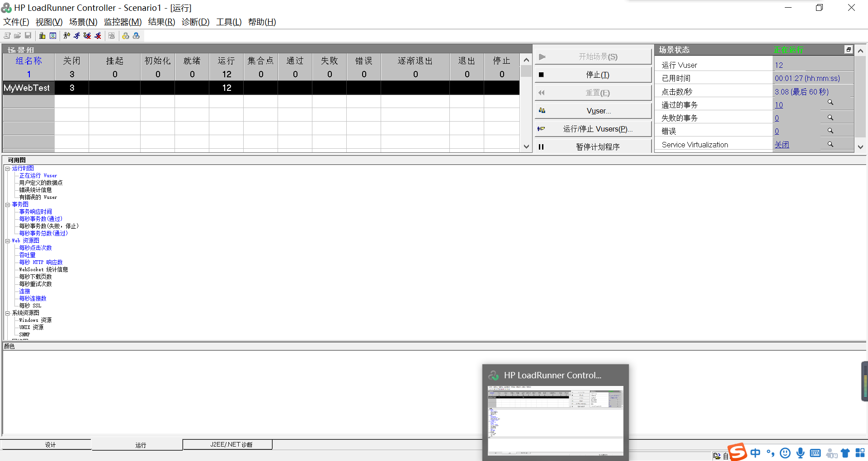Click the 重置(E) button
Screen dimensions: 868x461
click(x=593, y=93)
